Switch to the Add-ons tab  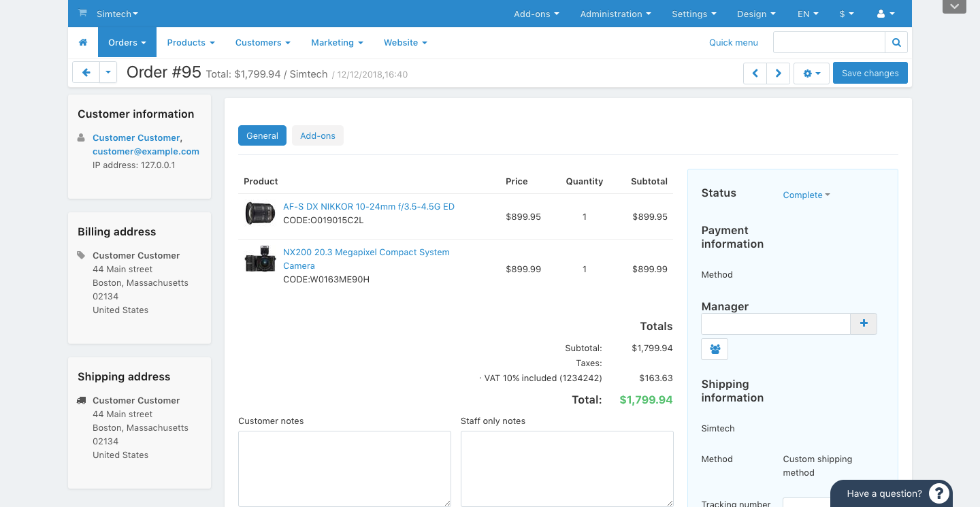pyautogui.click(x=317, y=135)
